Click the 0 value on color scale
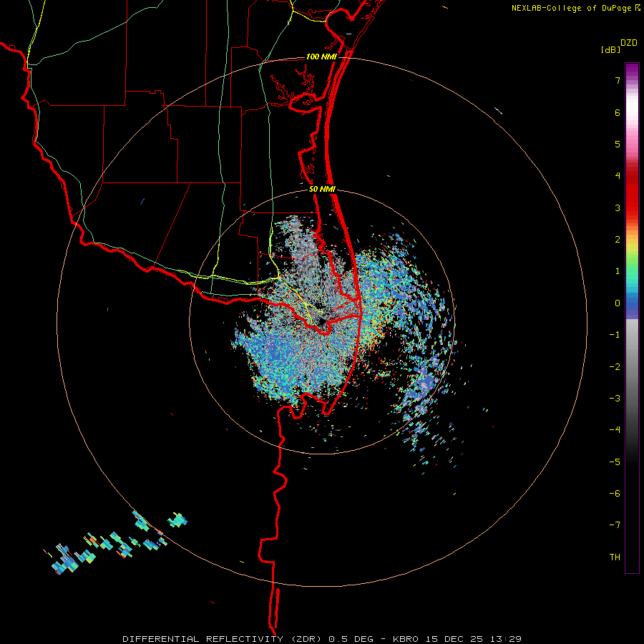The width and height of the screenshot is (644, 644). [618, 303]
